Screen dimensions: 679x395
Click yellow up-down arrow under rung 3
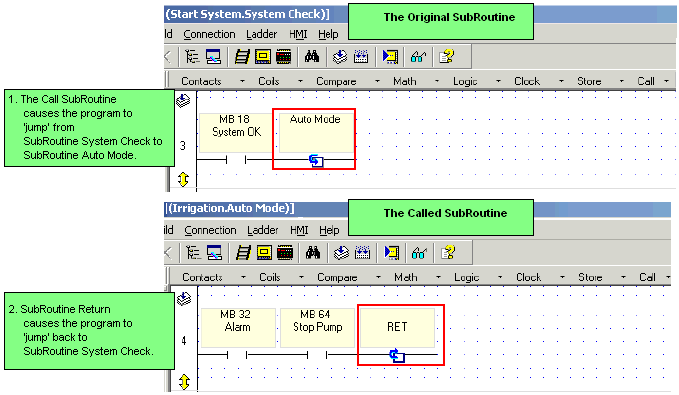tap(183, 179)
